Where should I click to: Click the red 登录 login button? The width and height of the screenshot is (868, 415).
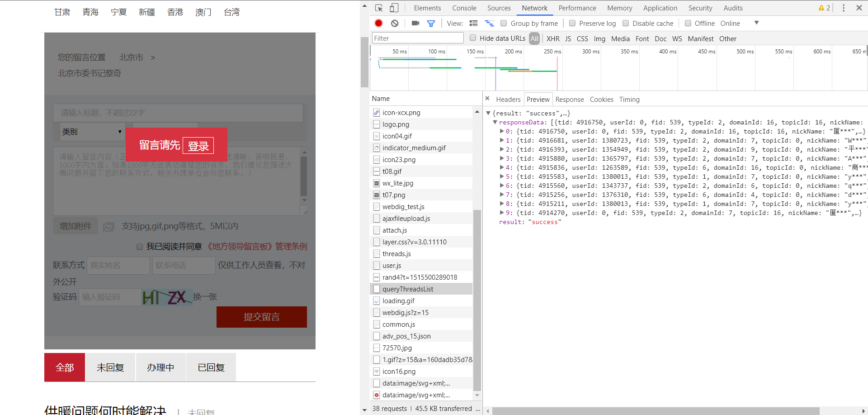(198, 146)
